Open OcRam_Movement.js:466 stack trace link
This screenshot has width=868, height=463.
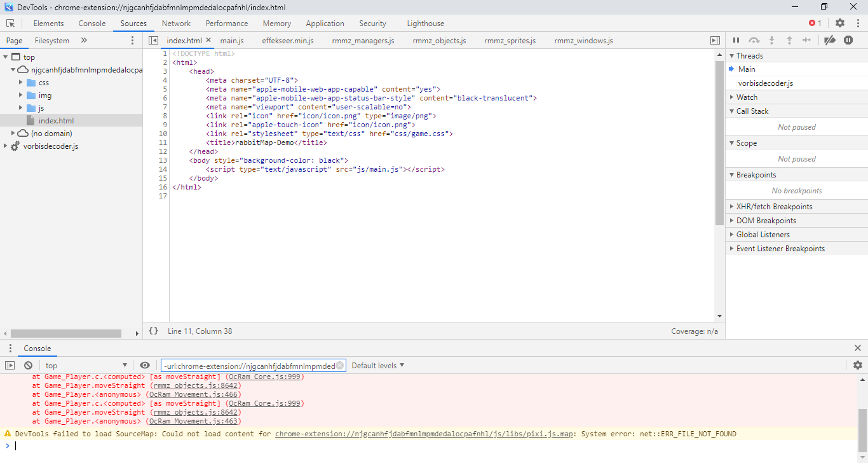(193, 394)
